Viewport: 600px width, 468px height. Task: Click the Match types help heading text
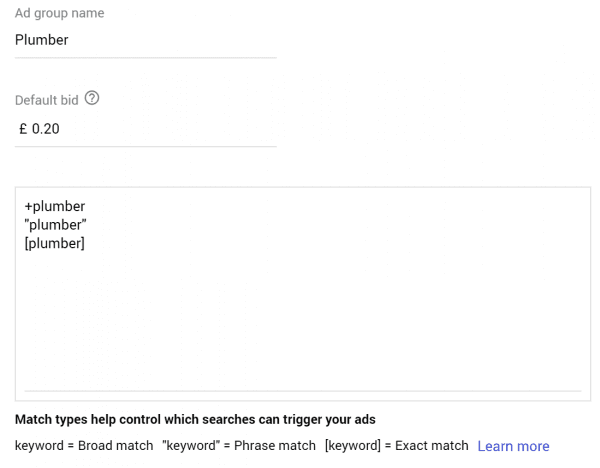pyautogui.click(x=195, y=419)
